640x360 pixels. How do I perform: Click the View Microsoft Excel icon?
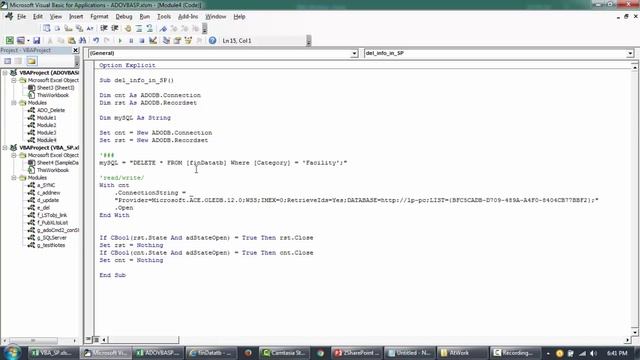tap(9, 40)
